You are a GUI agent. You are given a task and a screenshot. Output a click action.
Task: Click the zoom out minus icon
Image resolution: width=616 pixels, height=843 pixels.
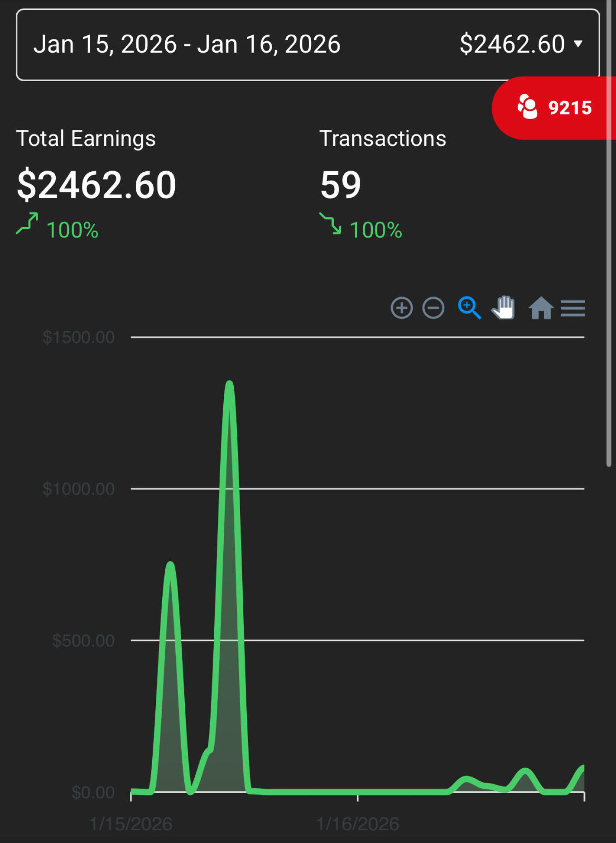pyautogui.click(x=433, y=308)
